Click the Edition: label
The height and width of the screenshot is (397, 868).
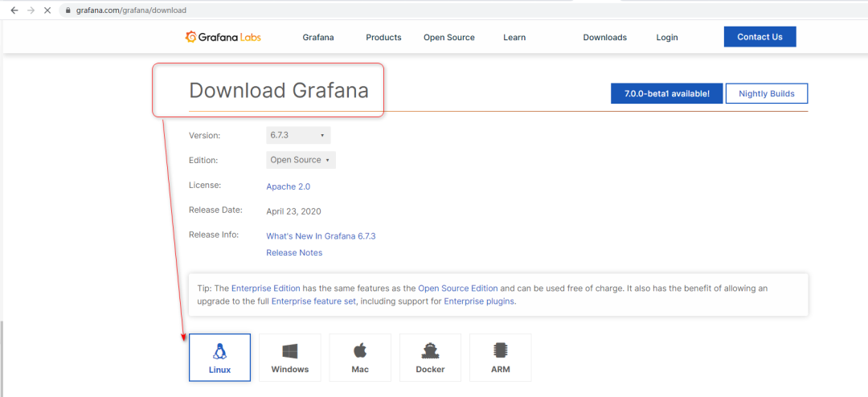203,160
